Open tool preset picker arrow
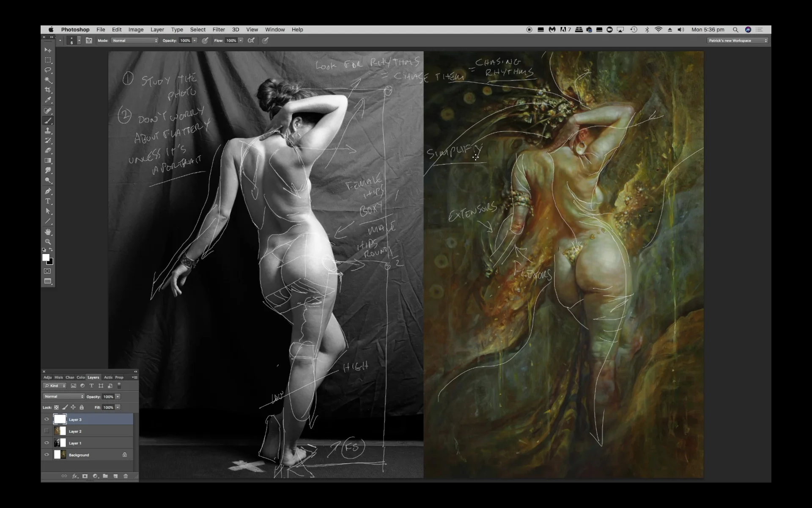Viewport: 812px width, 508px height. (60, 41)
